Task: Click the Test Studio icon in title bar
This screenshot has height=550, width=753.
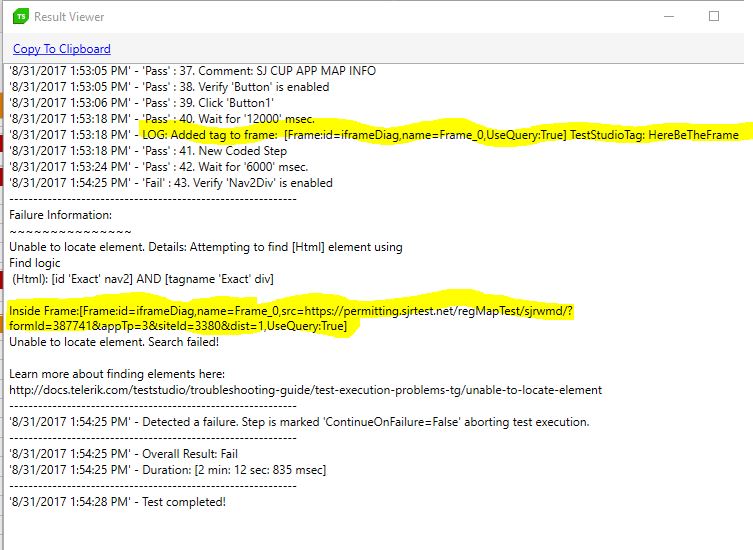Action: (x=17, y=16)
